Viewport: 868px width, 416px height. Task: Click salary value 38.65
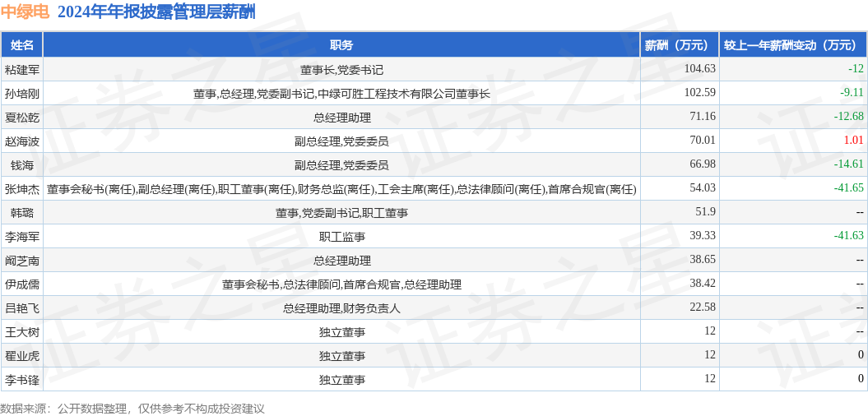click(x=703, y=260)
